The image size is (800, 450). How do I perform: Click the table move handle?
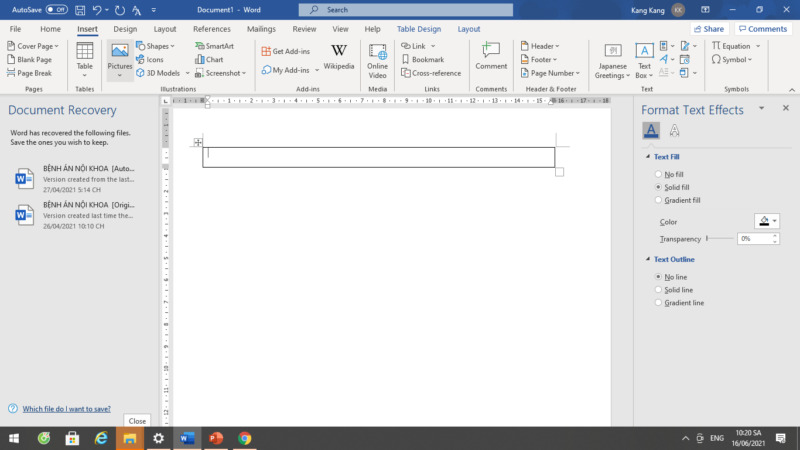[x=198, y=142]
